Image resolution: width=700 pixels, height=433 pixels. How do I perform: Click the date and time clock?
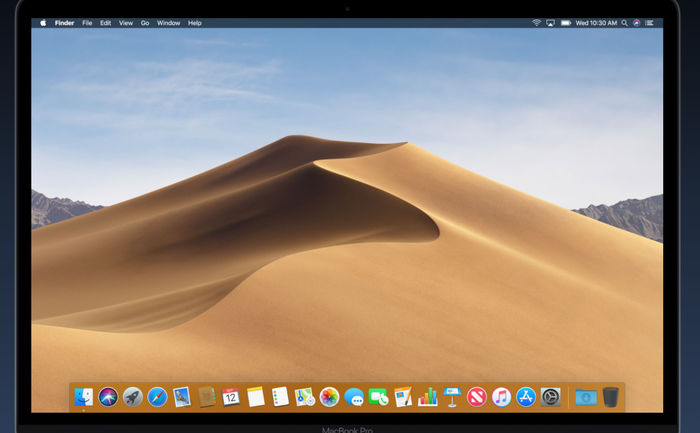point(599,22)
